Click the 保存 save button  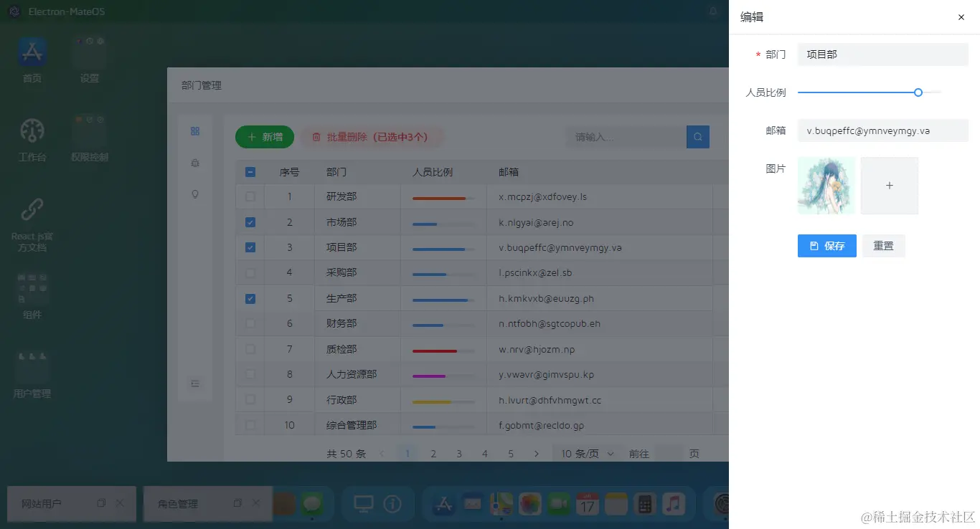[826, 245]
